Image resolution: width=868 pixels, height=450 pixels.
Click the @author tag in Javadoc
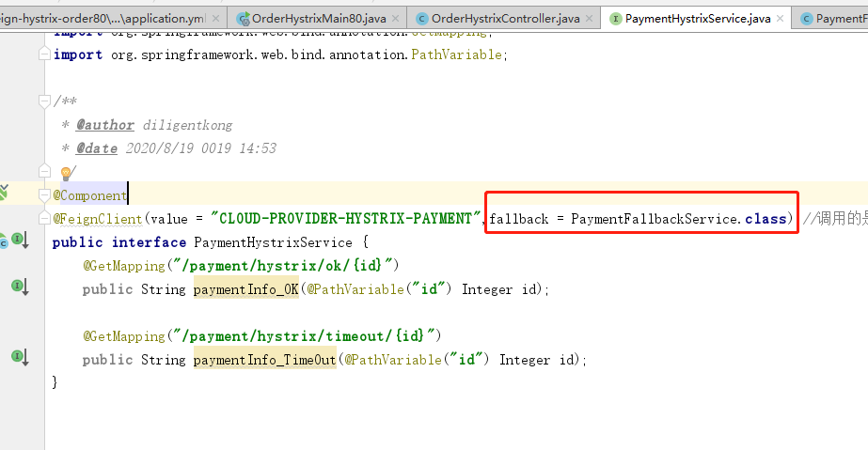105,126
